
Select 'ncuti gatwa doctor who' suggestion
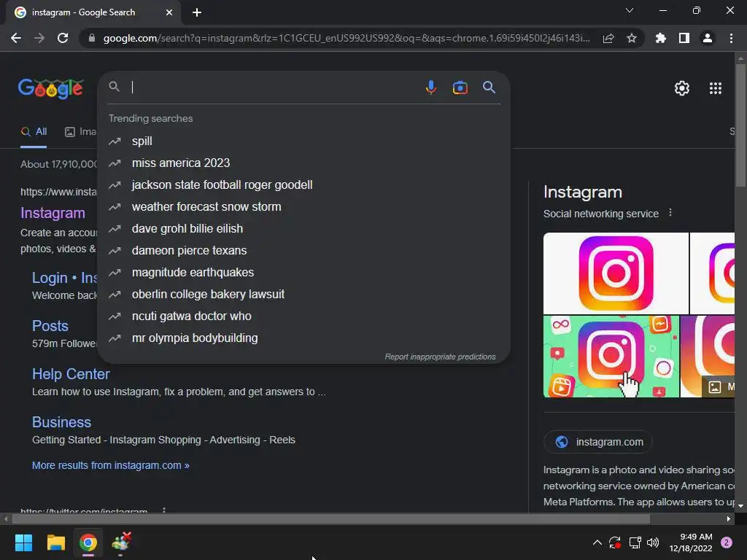pos(304,316)
